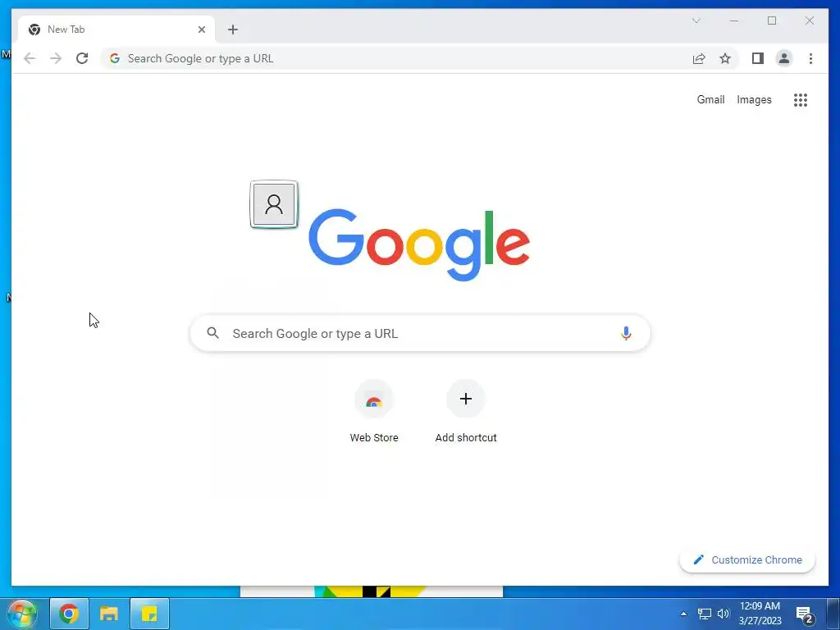Image resolution: width=840 pixels, height=630 pixels.
Task: Click Chrome icon in taskbar
Action: 69,614
